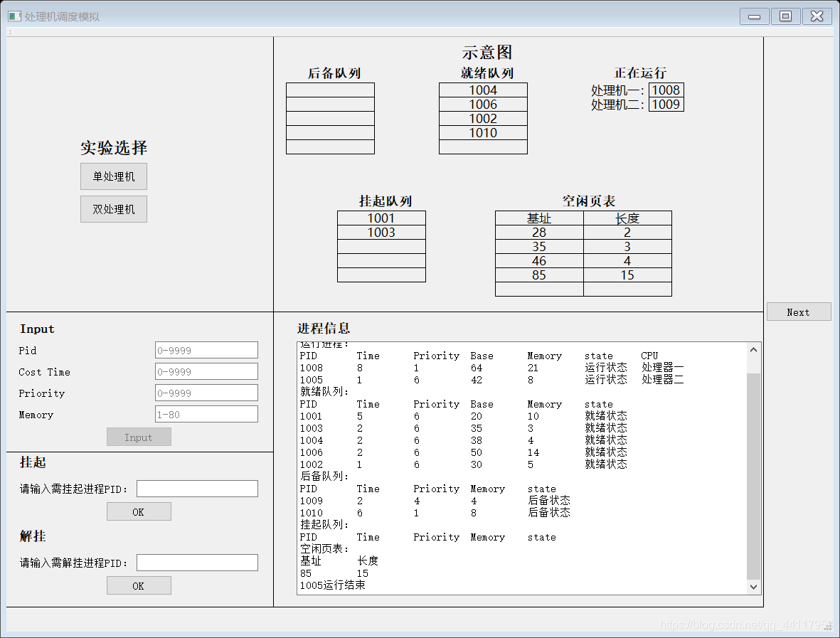Focus the Priority input field
Viewport: 840px width, 638px height.
click(x=206, y=393)
